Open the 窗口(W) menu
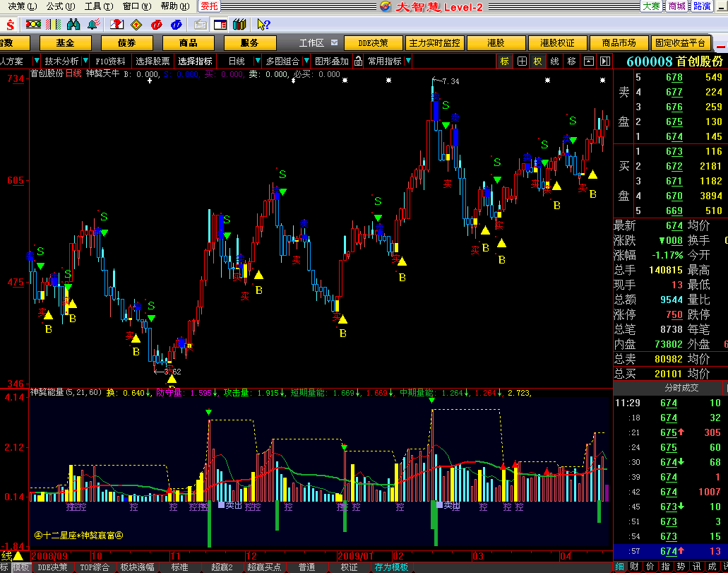 point(136,6)
